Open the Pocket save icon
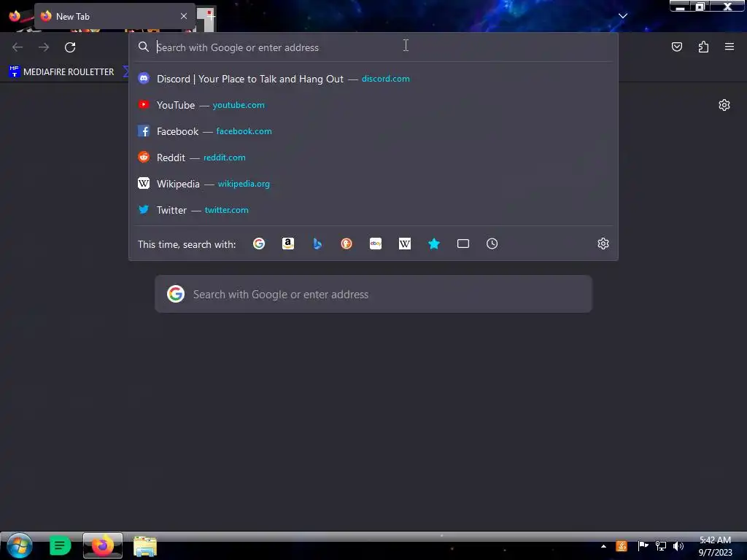The height and width of the screenshot is (560, 747). click(676, 47)
